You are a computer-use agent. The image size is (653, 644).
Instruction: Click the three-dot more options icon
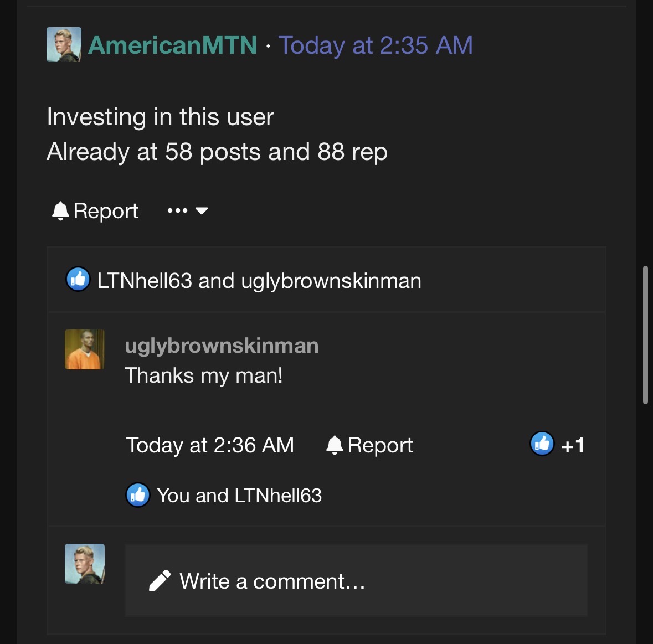coord(177,211)
